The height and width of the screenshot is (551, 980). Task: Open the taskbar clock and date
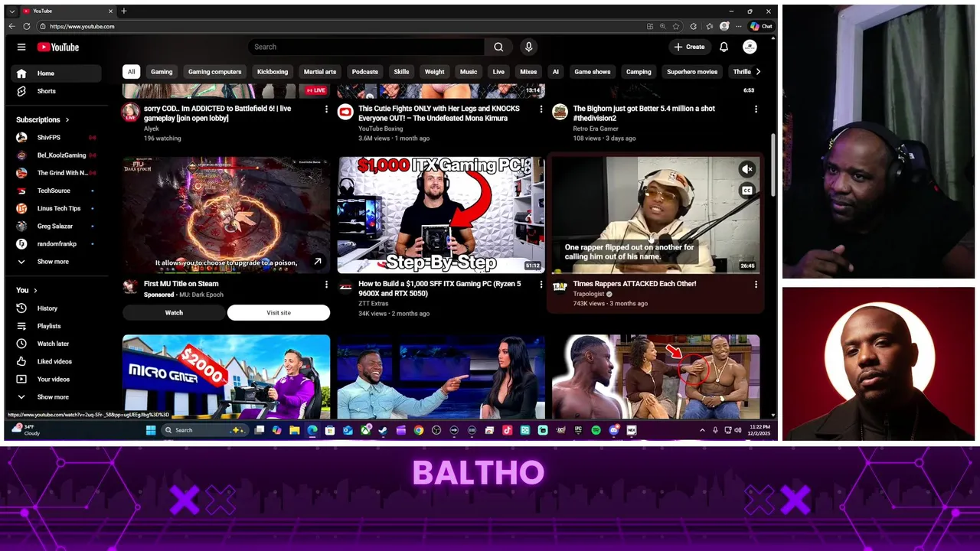click(x=759, y=430)
